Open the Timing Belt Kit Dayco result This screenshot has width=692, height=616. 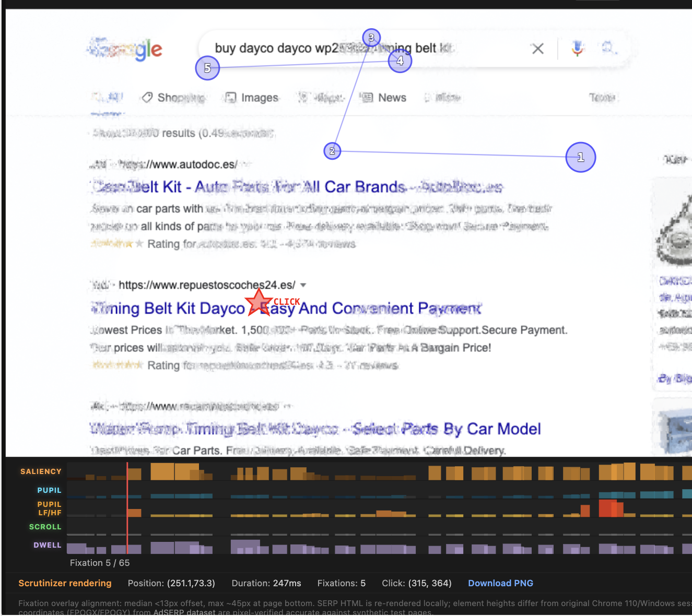286,309
